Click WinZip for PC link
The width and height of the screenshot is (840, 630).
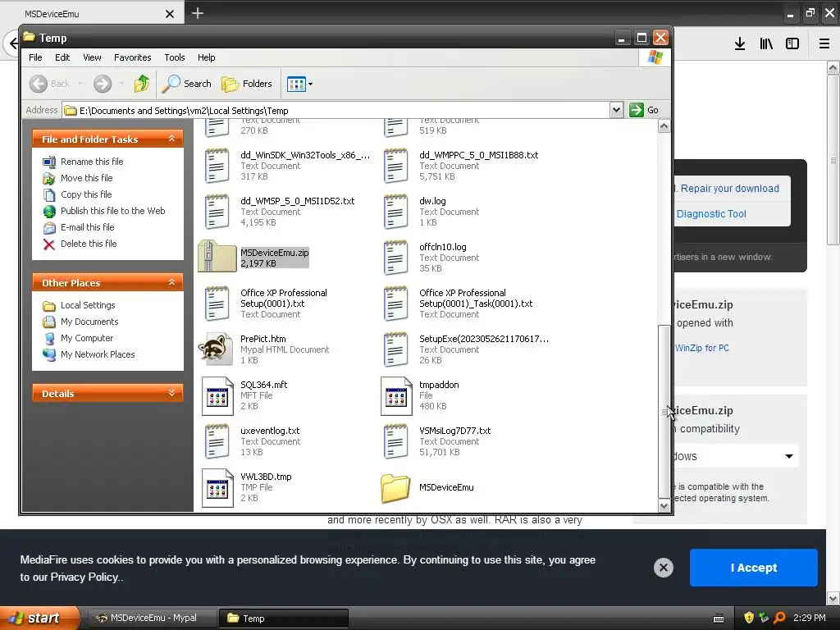702,348
